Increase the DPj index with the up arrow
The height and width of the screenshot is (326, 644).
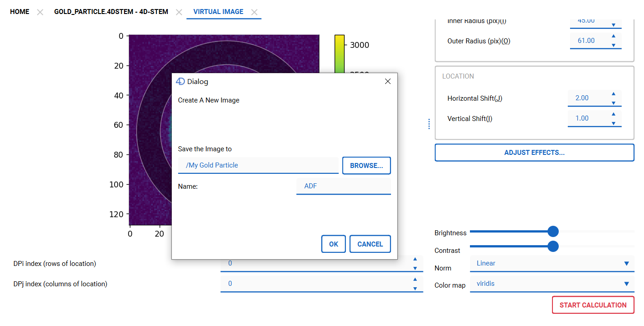(x=415, y=279)
